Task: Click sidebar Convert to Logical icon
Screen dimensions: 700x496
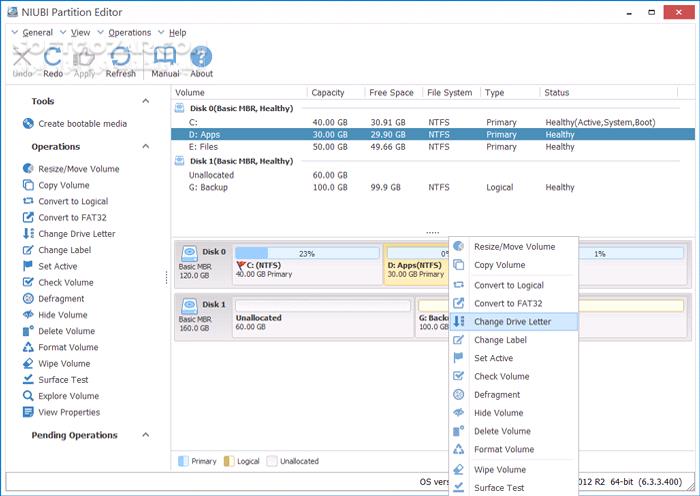Action: 28,201
